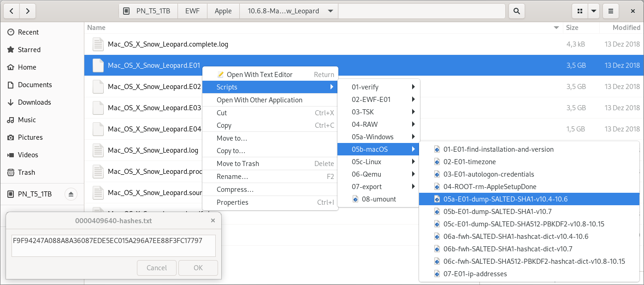Image resolution: width=644 pixels, height=285 pixels.
Task: Run 01-E01-find-installation-and-version script
Action: pyautogui.click(x=530, y=149)
